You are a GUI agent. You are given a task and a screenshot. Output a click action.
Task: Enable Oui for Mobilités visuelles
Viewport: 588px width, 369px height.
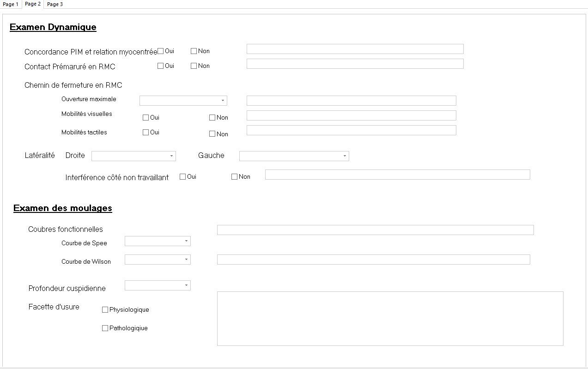145,117
